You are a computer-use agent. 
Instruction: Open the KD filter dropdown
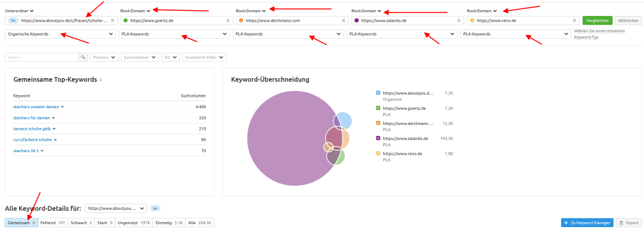[170, 57]
